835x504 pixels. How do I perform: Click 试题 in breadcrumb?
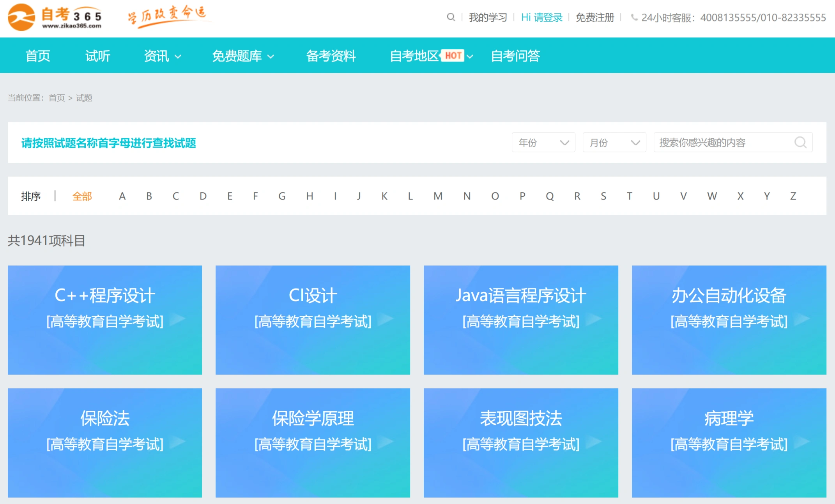(x=84, y=98)
